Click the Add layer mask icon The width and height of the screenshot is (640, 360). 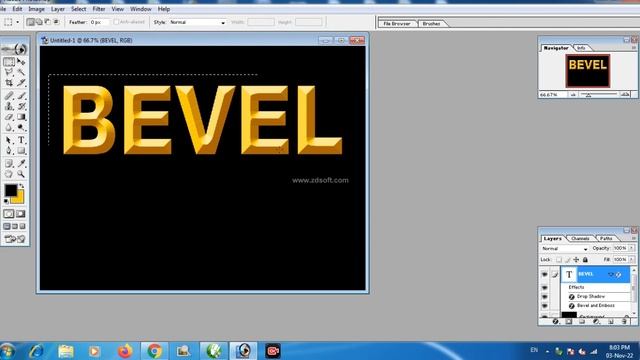point(569,322)
